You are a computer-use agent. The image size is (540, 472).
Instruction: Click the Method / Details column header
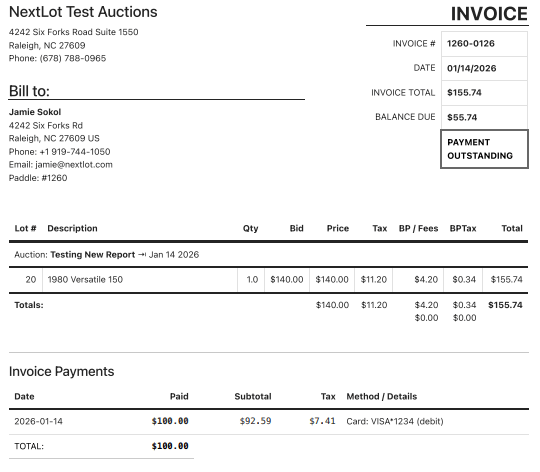point(382,396)
